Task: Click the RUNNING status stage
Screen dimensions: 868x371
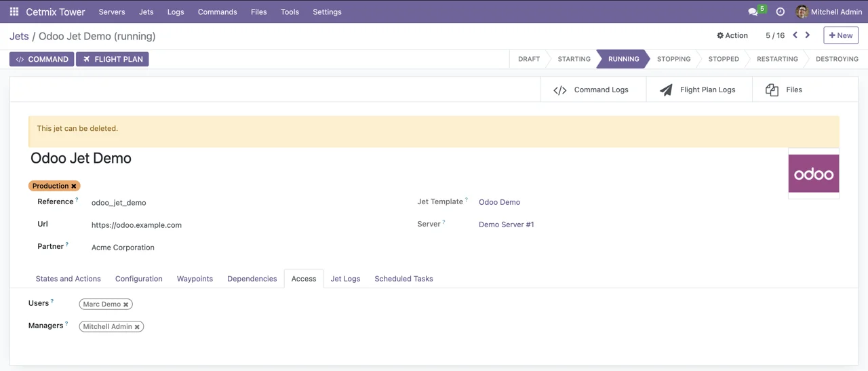Action: (x=623, y=59)
